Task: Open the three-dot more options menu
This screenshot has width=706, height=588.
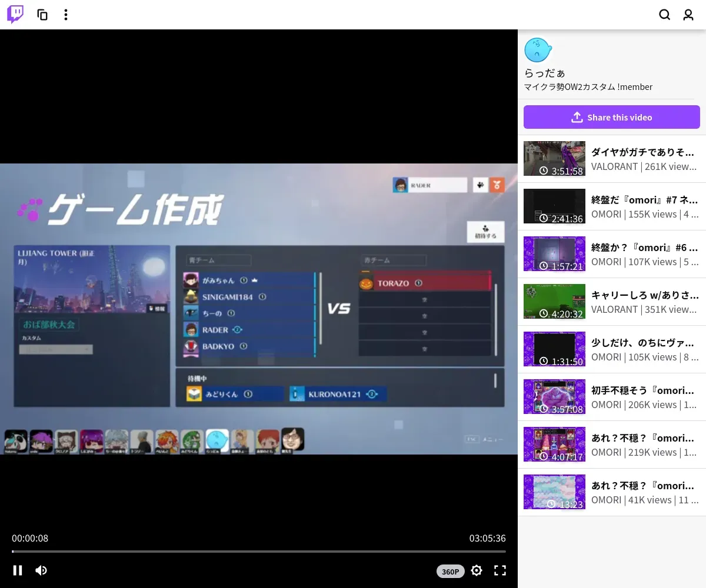Action: [66, 15]
